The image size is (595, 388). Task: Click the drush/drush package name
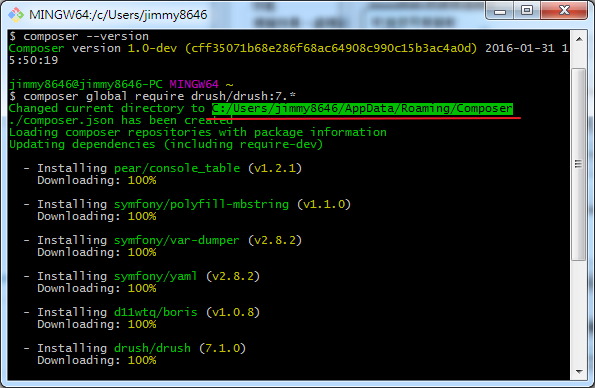pyautogui.click(x=152, y=349)
